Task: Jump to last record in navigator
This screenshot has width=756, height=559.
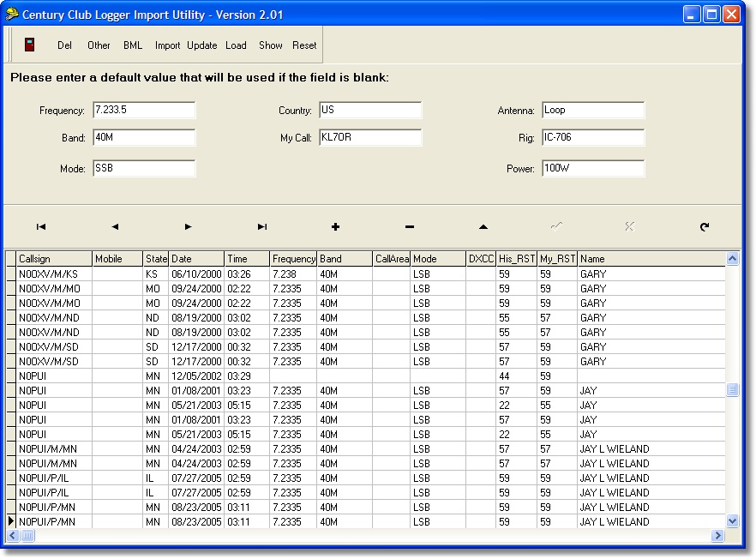Action: (262, 227)
